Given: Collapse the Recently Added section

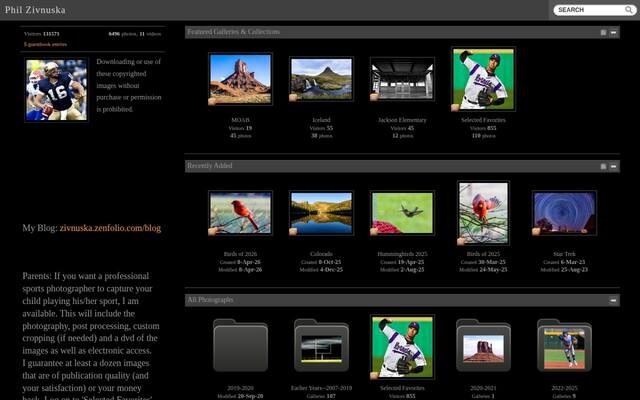Looking at the screenshot, I should click(x=613, y=166).
